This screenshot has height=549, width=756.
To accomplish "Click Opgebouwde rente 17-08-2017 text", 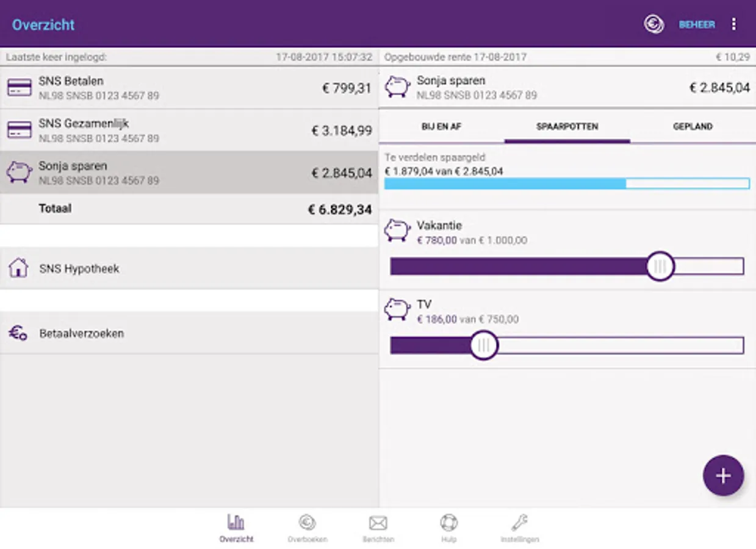I will [x=455, y=57].
